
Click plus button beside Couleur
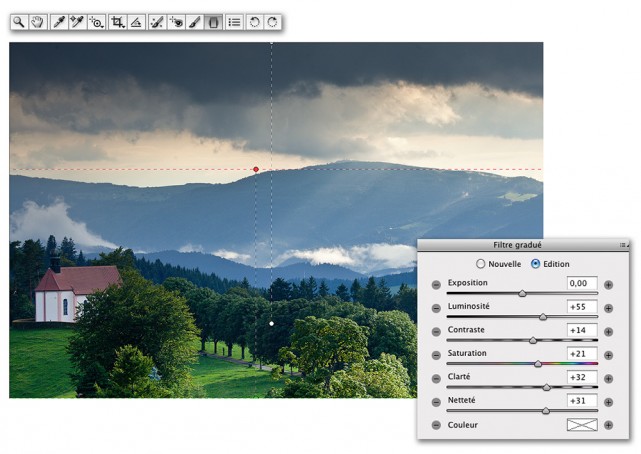(608, 425)
